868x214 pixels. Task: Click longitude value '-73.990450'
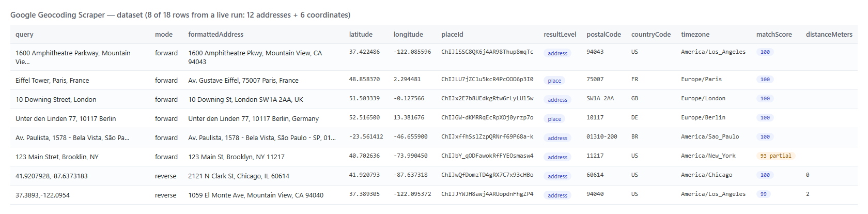point(411,156)
